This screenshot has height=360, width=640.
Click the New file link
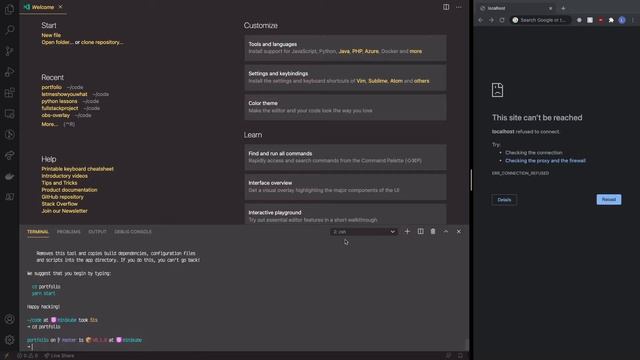click(x=51, y=35)
